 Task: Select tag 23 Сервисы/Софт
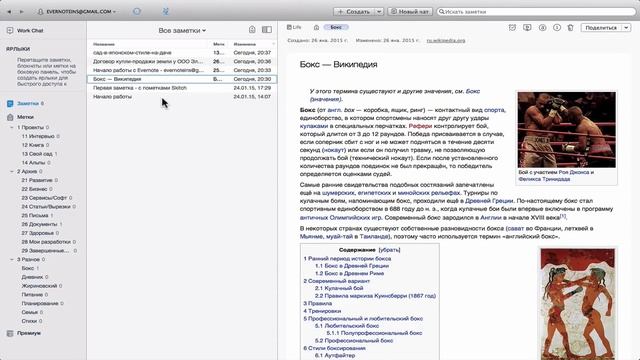[44, 198]
